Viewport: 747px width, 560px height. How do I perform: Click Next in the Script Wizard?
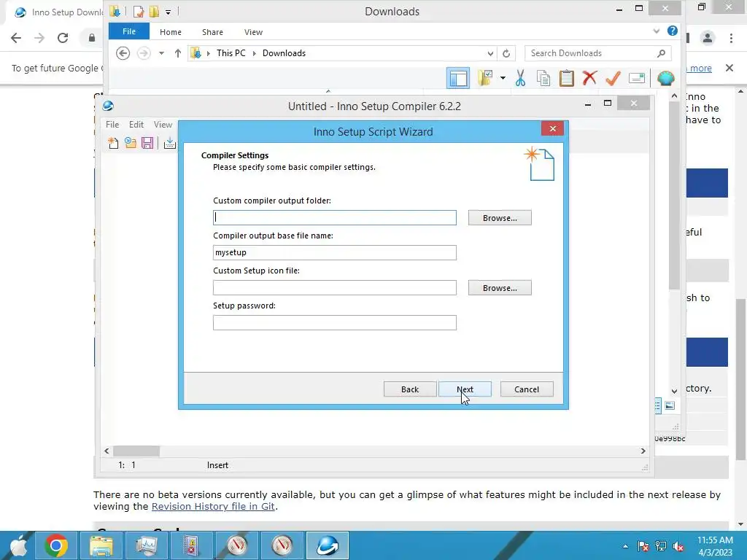(465, 389)
